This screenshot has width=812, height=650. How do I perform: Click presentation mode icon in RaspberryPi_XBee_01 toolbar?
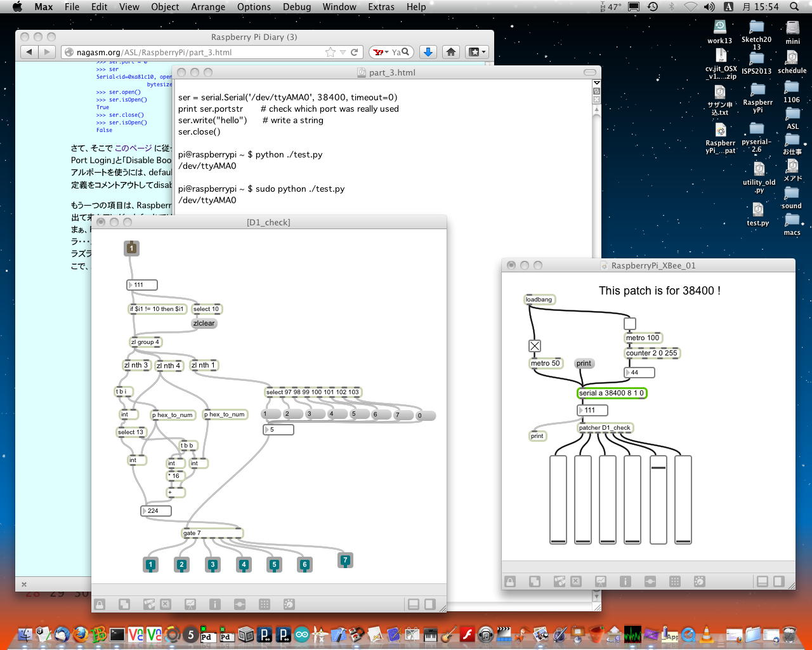click(x=601, y=581)
